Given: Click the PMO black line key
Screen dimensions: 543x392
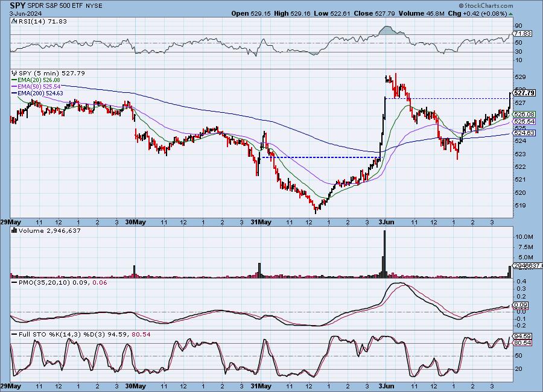Looking at the screenshot, I should point(14,283).
